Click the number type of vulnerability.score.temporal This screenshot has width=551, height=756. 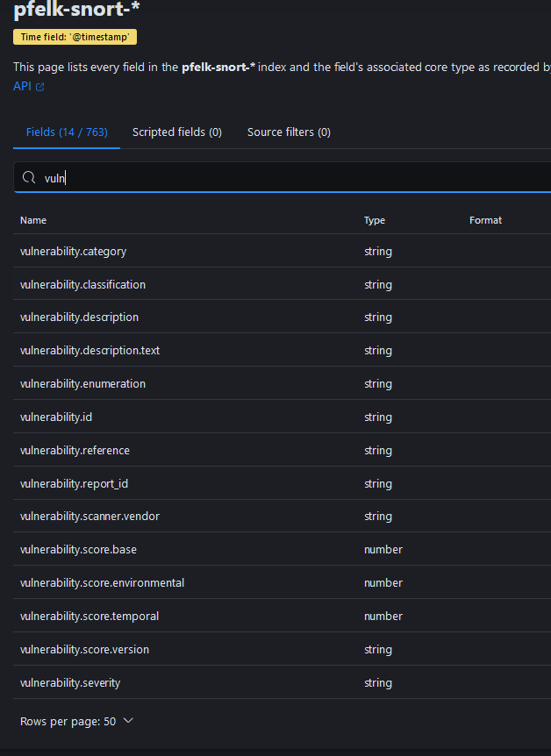point(383,617)
